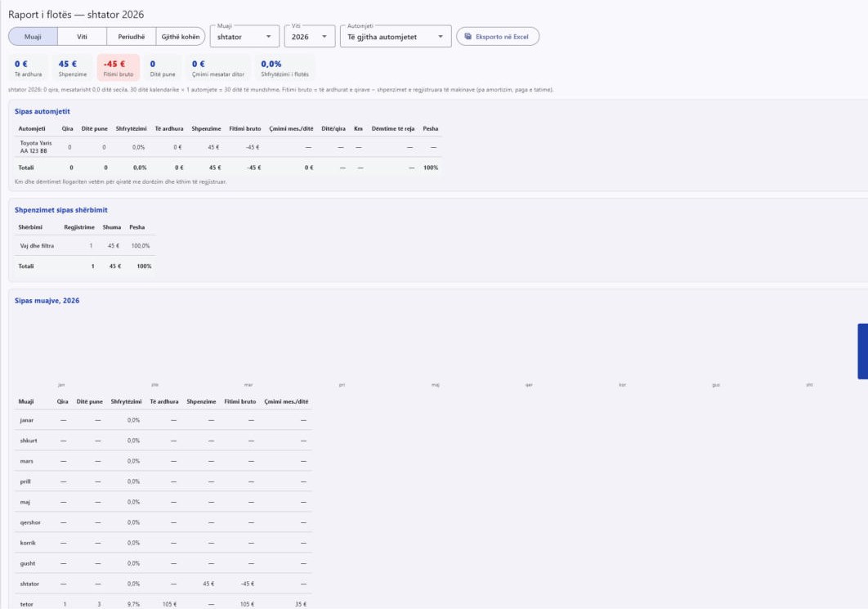The image size is (868, 609).
Task: Click the mars row in monthly table
Action: (x=163, y=461)
